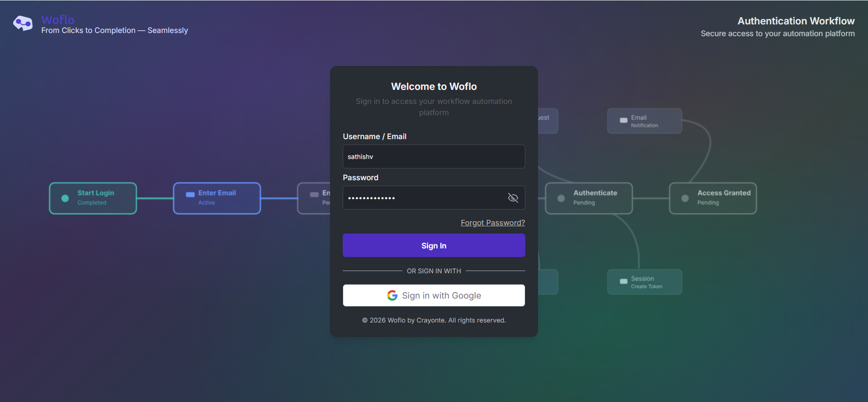Click the Enter Email node icon
Viewport: 868px width, 402px height.
click(190, 195)
